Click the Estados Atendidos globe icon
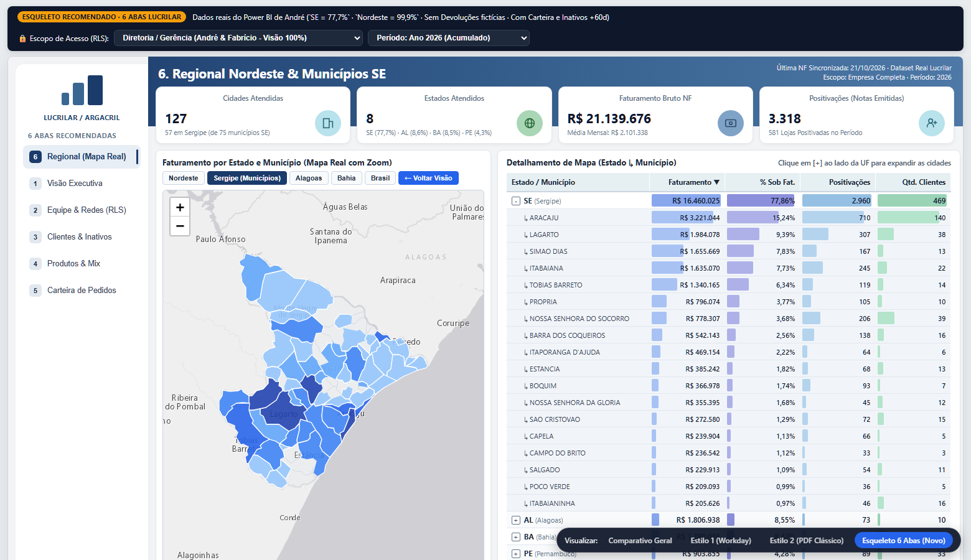Viewport: 971px width, 560px height. (530, 123)
